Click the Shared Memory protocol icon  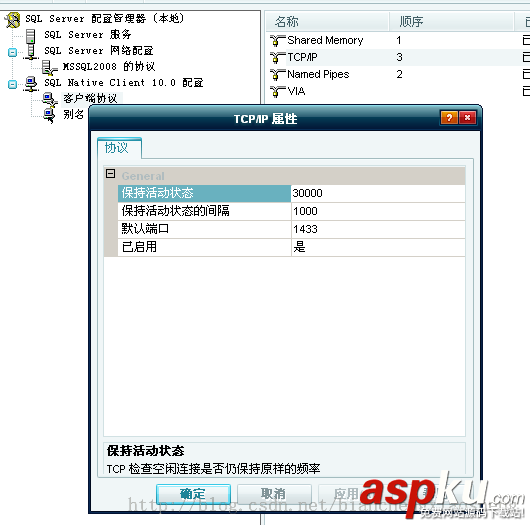tap(277, 41)
